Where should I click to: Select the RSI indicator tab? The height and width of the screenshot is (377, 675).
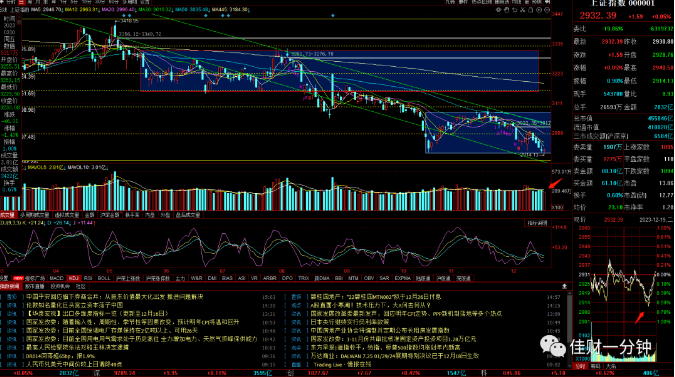coord(88,278)
